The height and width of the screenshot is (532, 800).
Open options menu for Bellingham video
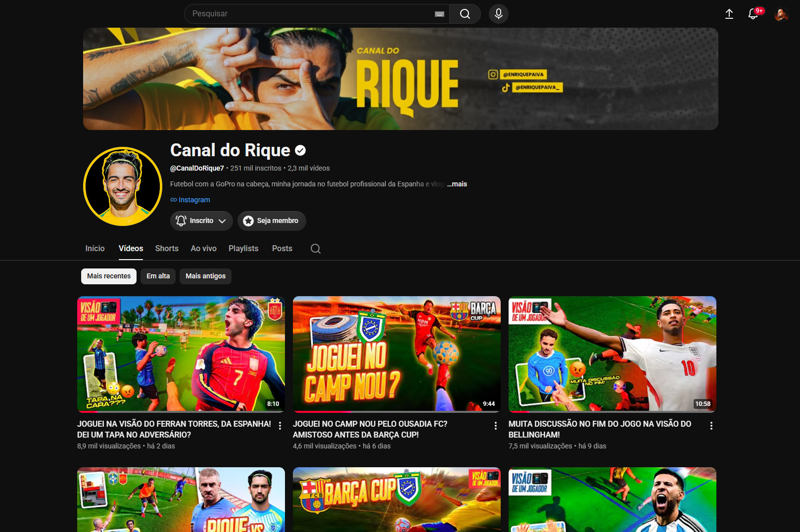point(711,426)
